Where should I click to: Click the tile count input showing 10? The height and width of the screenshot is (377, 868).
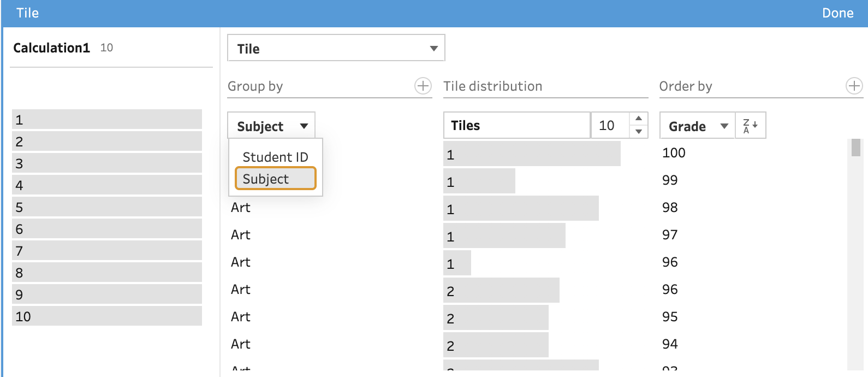click(x=609, y=126)
